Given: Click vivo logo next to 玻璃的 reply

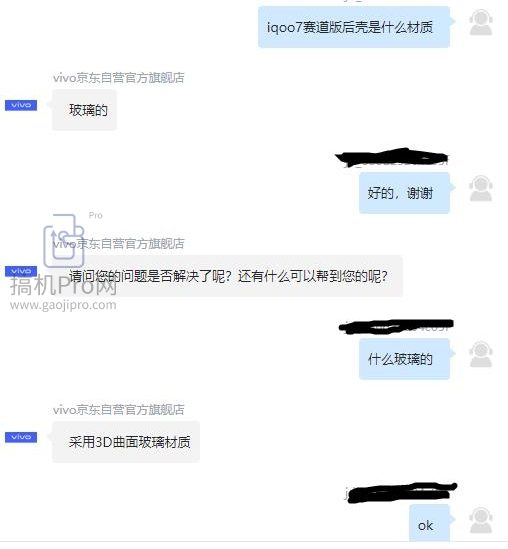Looking at the screenshot, I should [21, 105].
